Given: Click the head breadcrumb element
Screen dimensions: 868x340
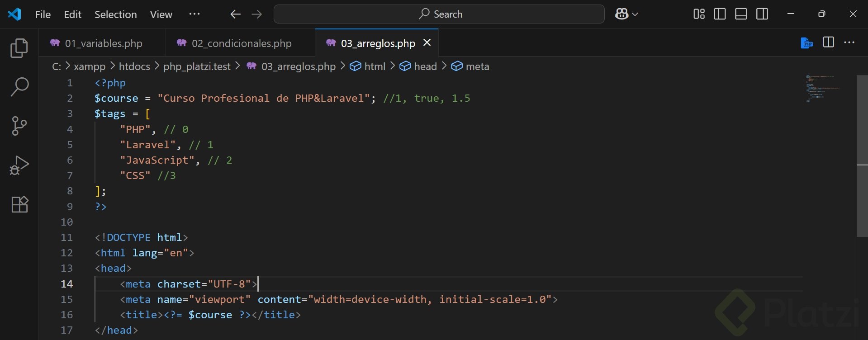Looking at the screenshot, I should [425, 66].
